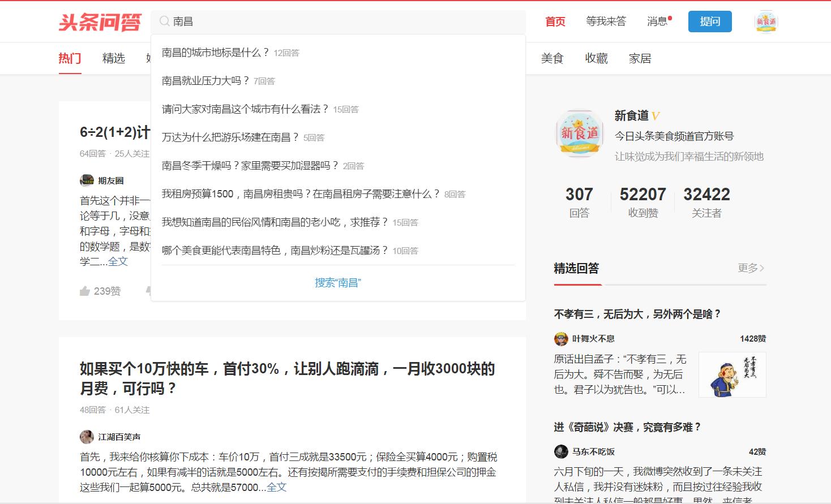Open your account avatar at top right
The width and height of the screenshot is (831, 504).
(x=766, y=21)
